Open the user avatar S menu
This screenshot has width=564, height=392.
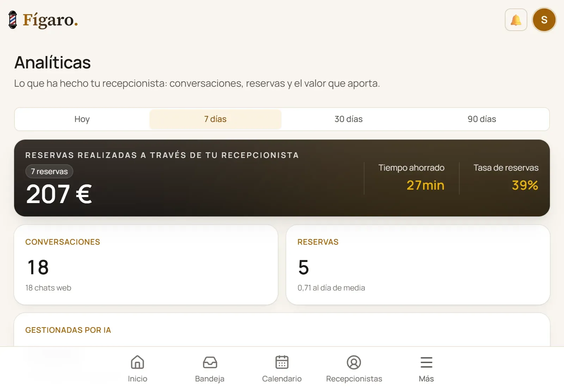pos(544,20)
